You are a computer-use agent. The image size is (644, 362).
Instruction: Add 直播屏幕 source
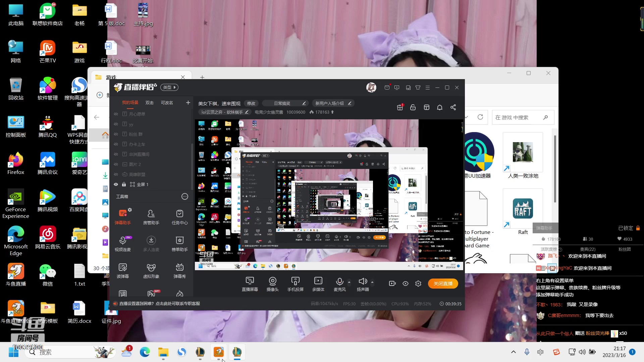tap(250, 284)
